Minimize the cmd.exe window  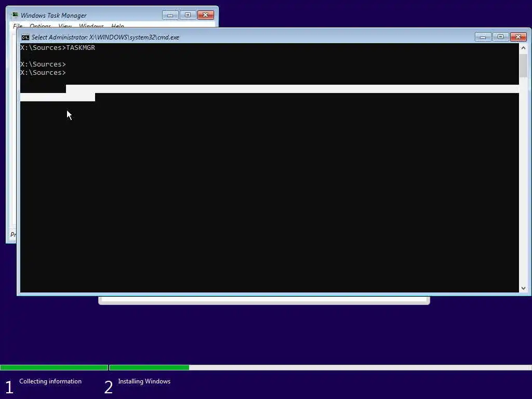[483, 37]
